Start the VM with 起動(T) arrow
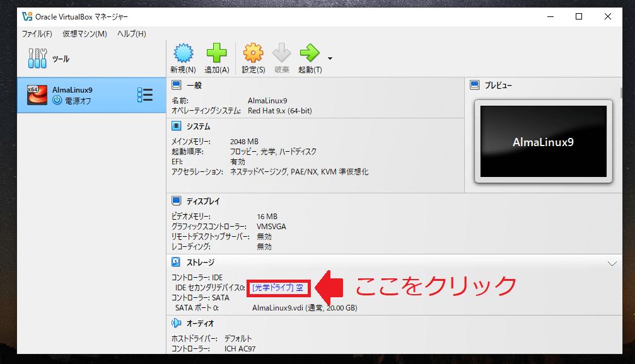The height and width of the screenshot is (364, 635). point(310,53)
